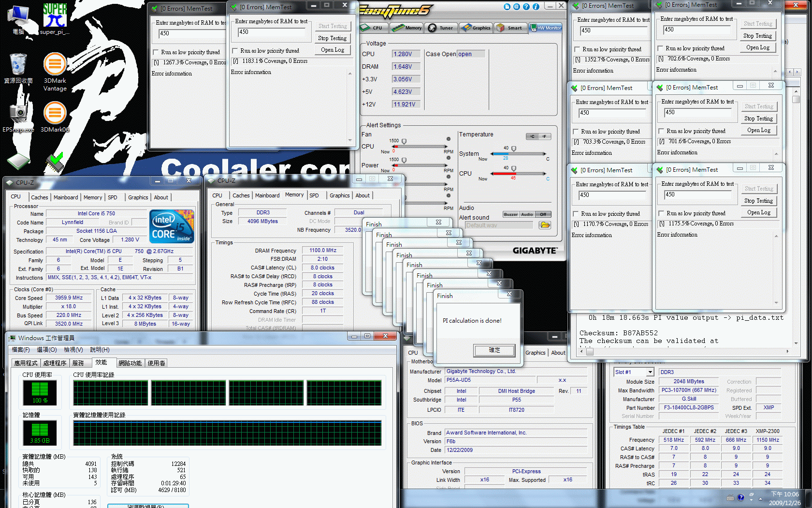
Task: Switch EasyTune6 temperature unit to °F
Action: point(545,136)
